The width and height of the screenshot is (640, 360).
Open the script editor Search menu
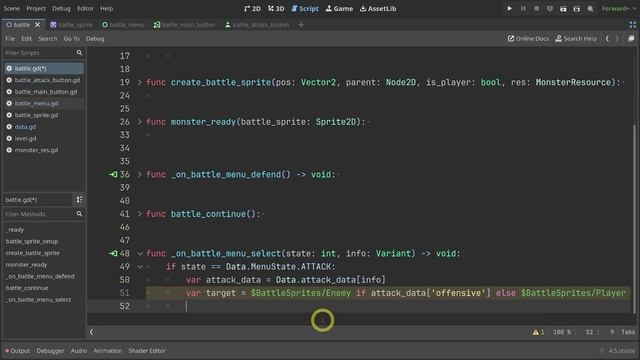tap(48, 38)
